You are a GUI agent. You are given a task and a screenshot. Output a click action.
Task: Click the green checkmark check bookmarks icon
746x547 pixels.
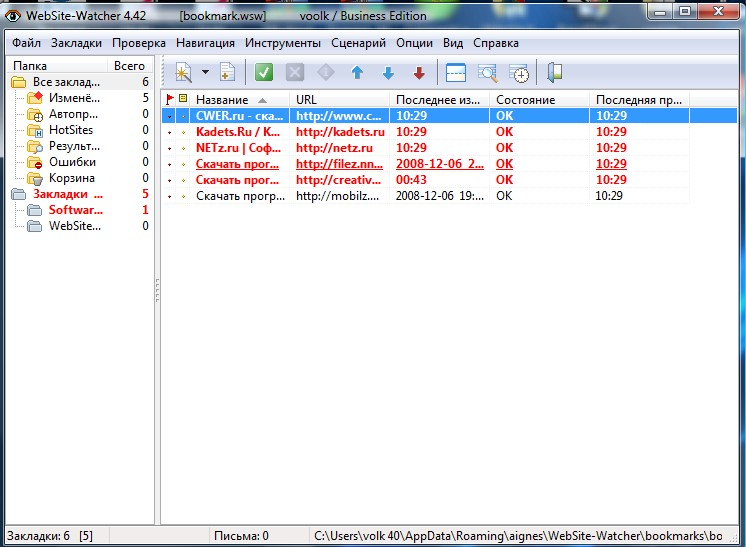(x=264, y=73)
